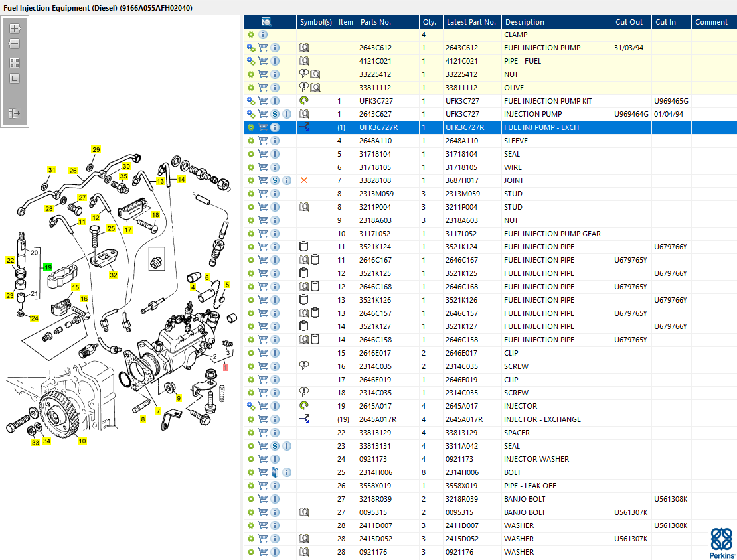Click the search icon in table header
737x560 pixels.
point(266,22)
